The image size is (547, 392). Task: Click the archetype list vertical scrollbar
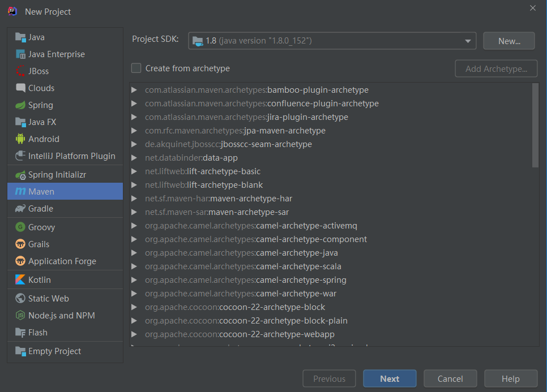(536, 126)
